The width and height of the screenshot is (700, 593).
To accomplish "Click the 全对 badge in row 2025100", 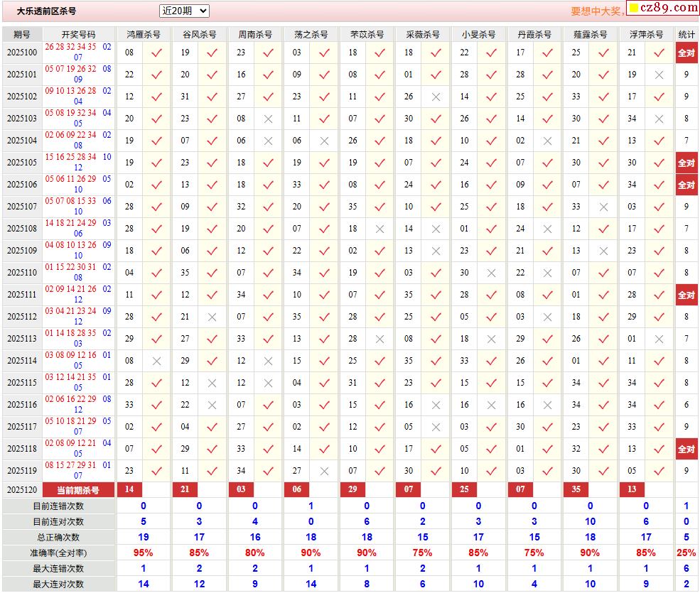I will point(686,53).
